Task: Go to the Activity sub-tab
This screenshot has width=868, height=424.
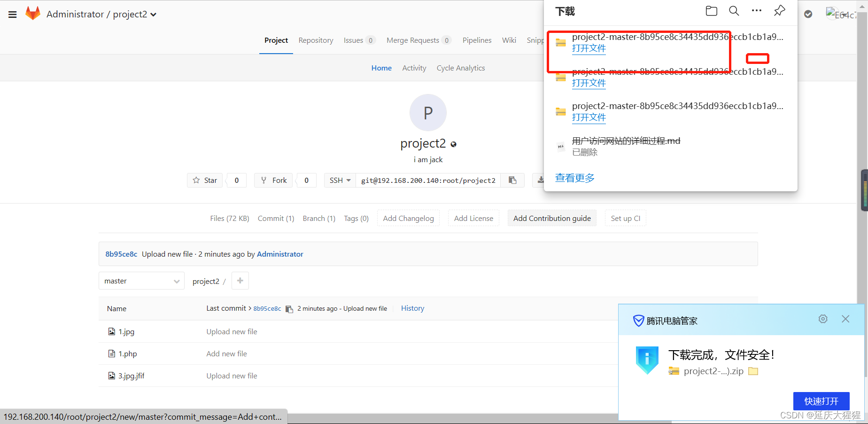Action: pos(414,68)
